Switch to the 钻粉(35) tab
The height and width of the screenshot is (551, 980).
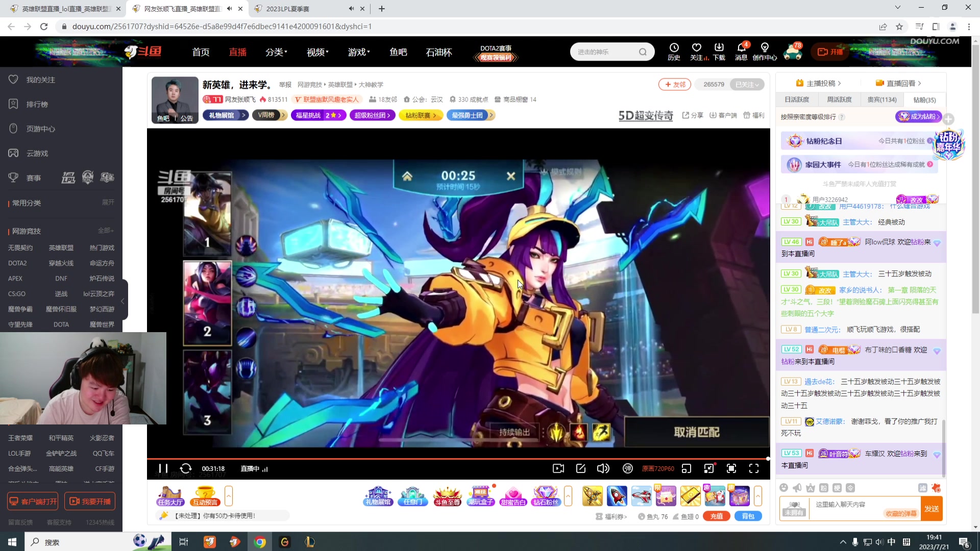click(924, 99)
